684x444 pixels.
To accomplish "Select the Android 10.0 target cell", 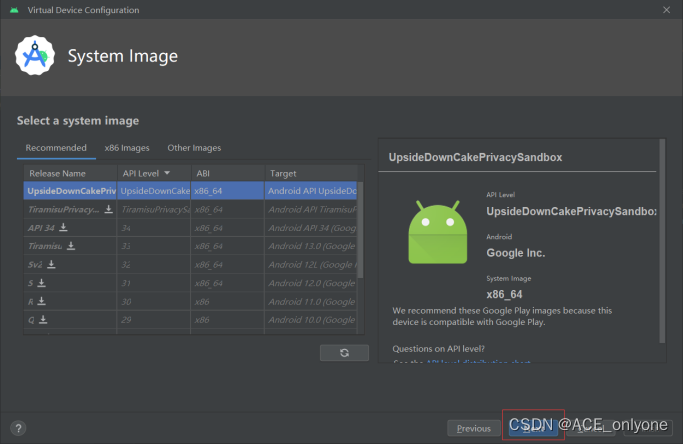I will click(311, 320).
